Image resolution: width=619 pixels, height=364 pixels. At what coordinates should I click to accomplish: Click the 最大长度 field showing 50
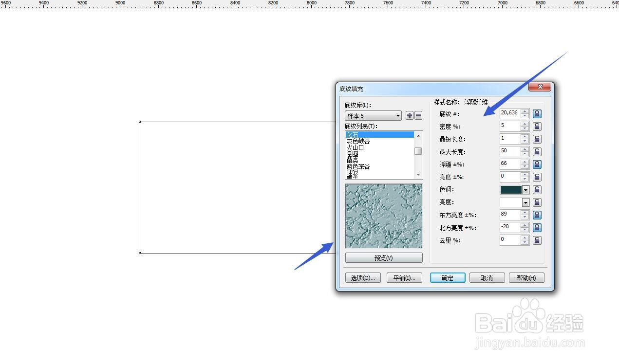(510, 151)
